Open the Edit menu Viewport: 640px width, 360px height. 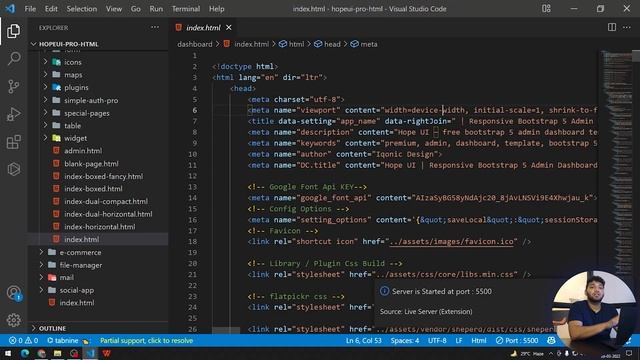pyautogui.click(x=51, y=9)
